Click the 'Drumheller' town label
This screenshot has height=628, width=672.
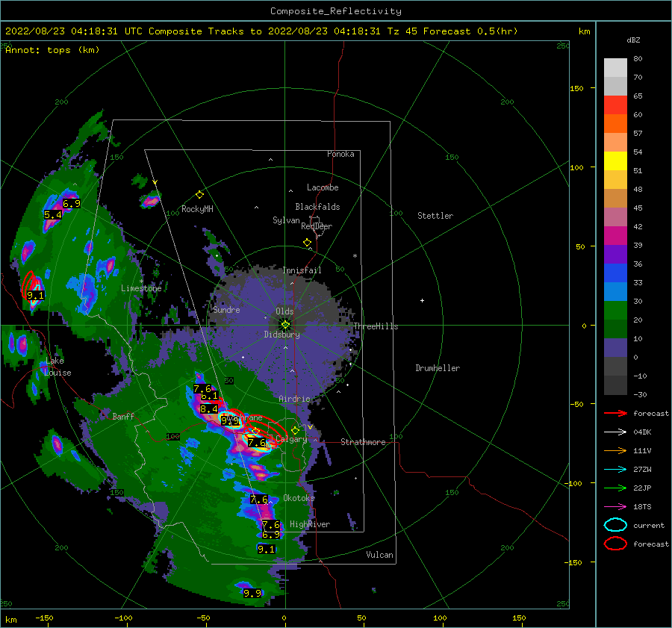pyautogui.click(x=438, y=368)
